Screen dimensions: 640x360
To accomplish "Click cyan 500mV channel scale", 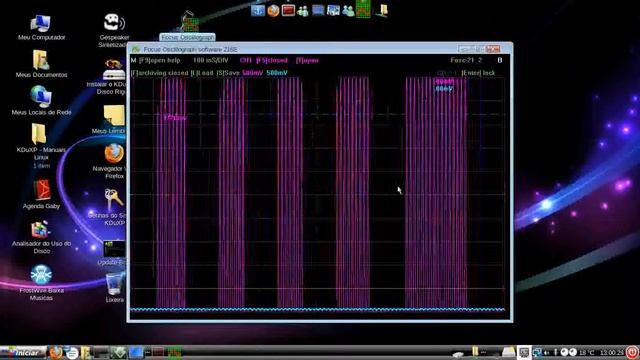I will point(277,73).
